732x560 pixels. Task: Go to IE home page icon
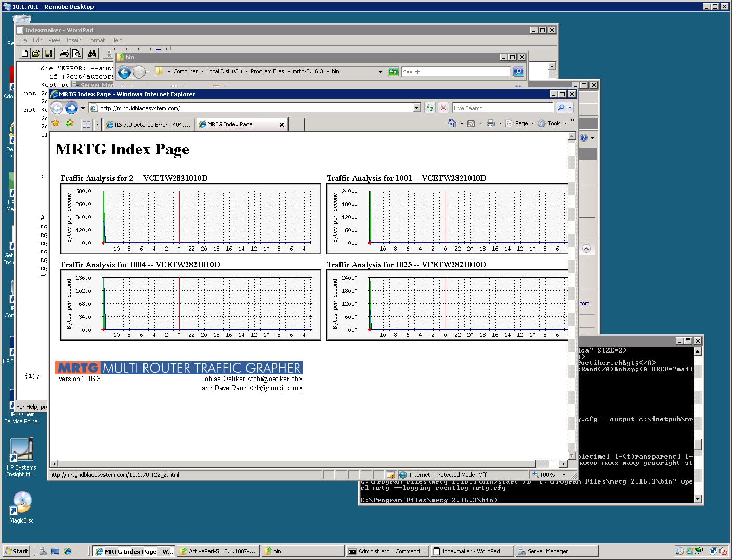point(452,123)
